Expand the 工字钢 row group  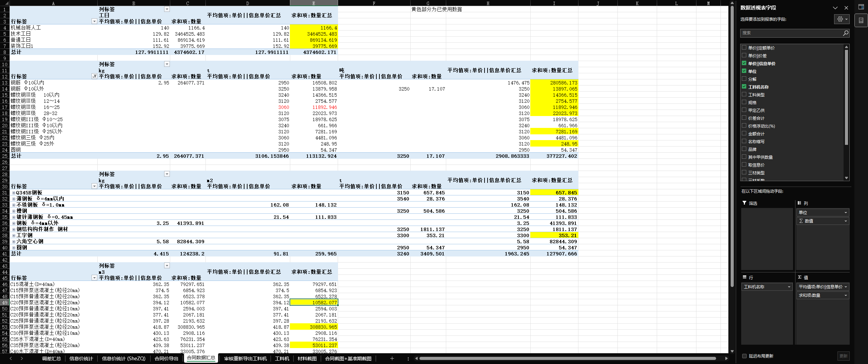(x=14, y=235)
